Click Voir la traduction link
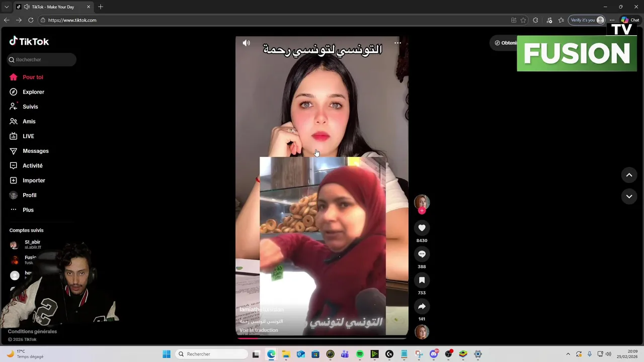Screen dimensions: 644x362 click(x=259, y=330)
